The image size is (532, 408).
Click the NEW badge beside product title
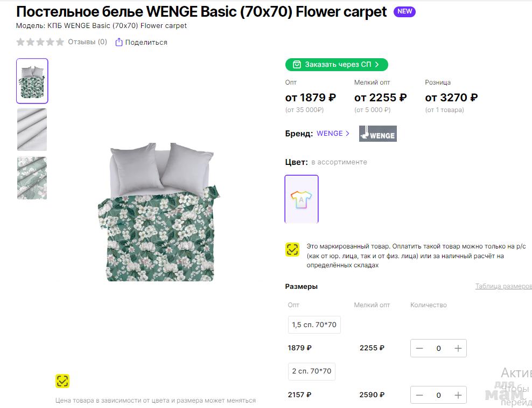[x=404, y=11]
